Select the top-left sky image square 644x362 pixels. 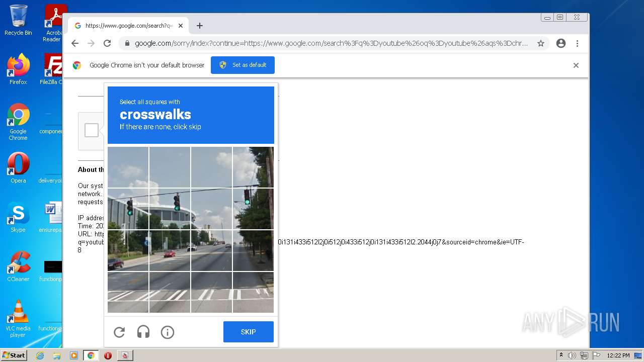pos(128,167)
